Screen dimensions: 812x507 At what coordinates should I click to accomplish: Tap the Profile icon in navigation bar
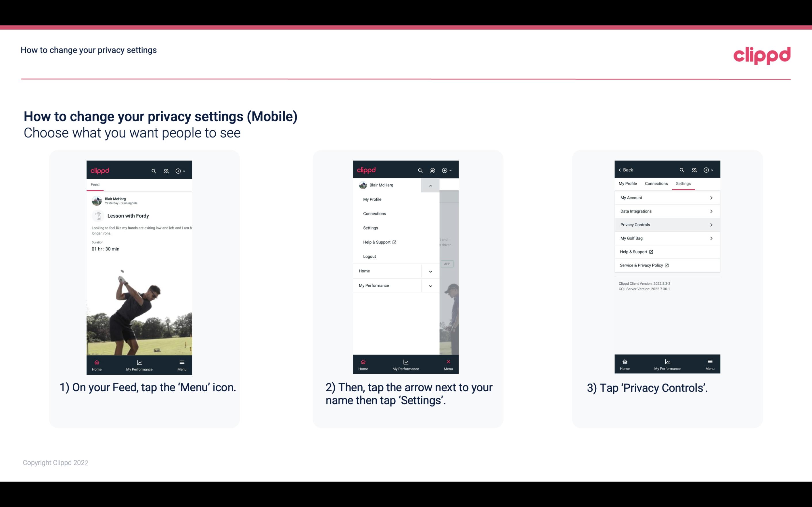click(x=165, y=171)
